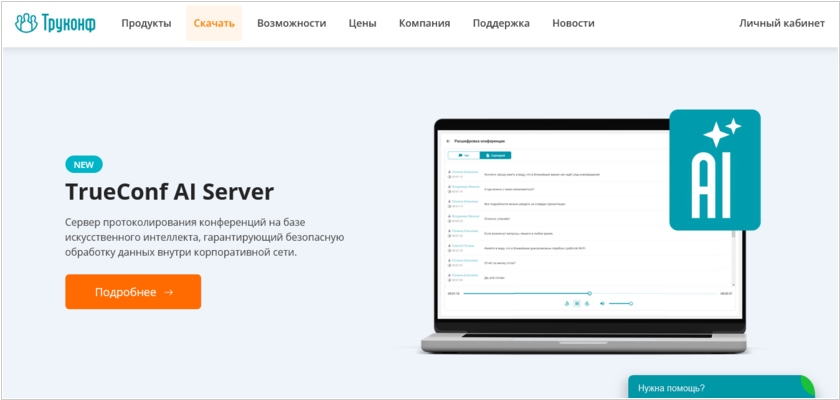Open the Поддержка menu
The image size is (840, 400).
point(501,23)
